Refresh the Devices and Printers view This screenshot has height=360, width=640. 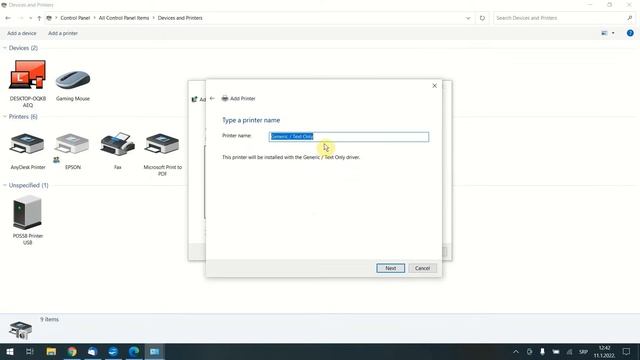[482, 18]
